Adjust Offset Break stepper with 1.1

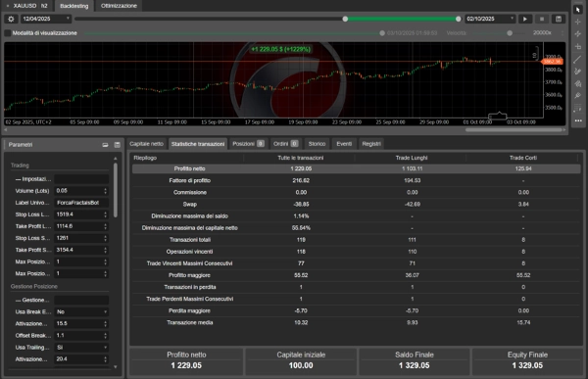pos(106,336)
